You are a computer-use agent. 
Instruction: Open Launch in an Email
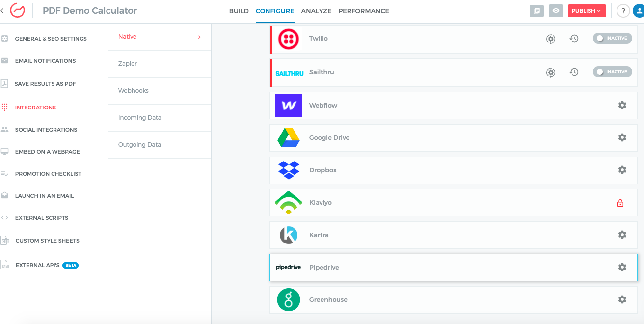click(x=44, y=196)
